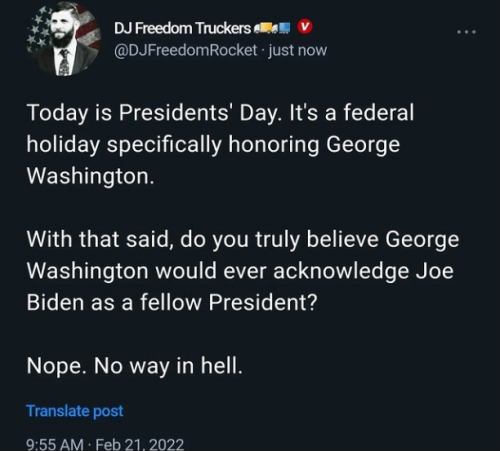500x451 pixels.
Task: Click the yellow truck emoji in name
Action: tap(264, 29)
